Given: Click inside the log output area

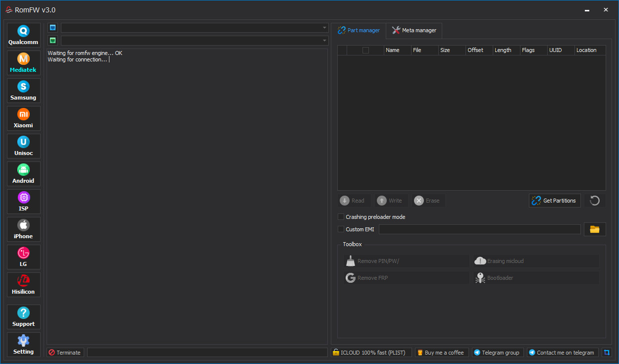Looking at the screenshot, I should [187, 196].
